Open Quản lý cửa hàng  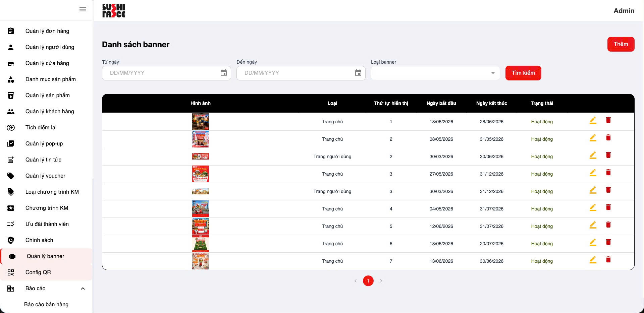coord(47,63)
